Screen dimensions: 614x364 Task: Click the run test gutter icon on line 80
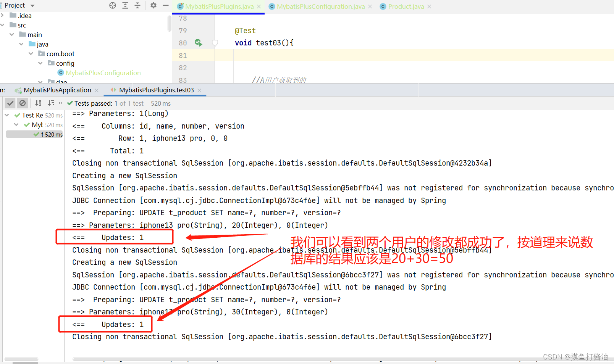point(198,42)
